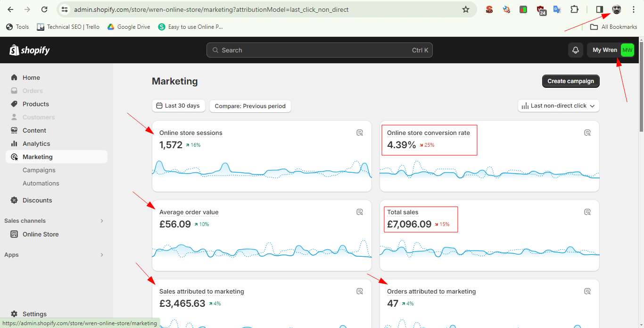The image size is (644, 328).
Task: Open the Chrome three-dot menu
Action: [634, 9]
